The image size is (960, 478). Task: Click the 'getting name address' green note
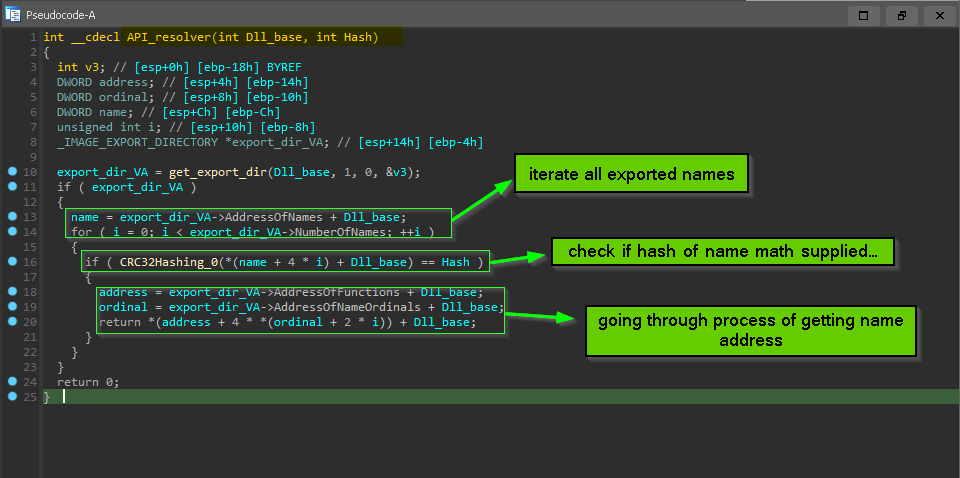[x=750, y=330]
